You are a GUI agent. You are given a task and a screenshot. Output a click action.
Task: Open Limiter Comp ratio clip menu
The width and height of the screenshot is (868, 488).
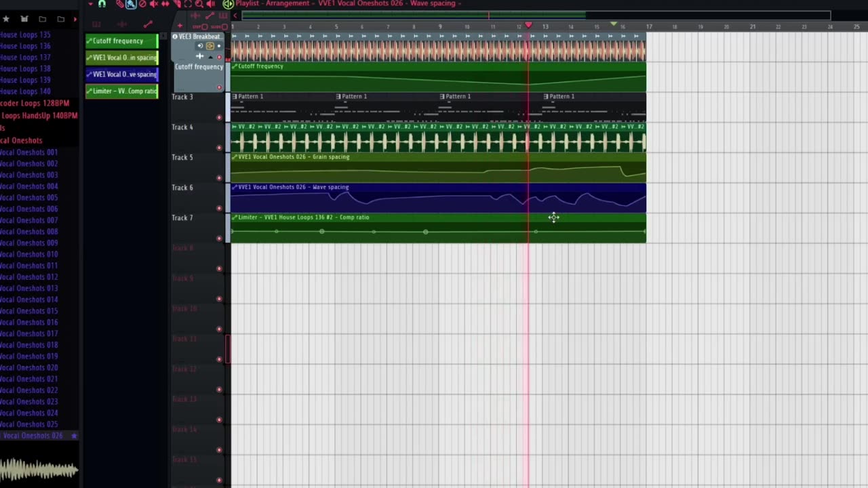(x=235, y=217)
